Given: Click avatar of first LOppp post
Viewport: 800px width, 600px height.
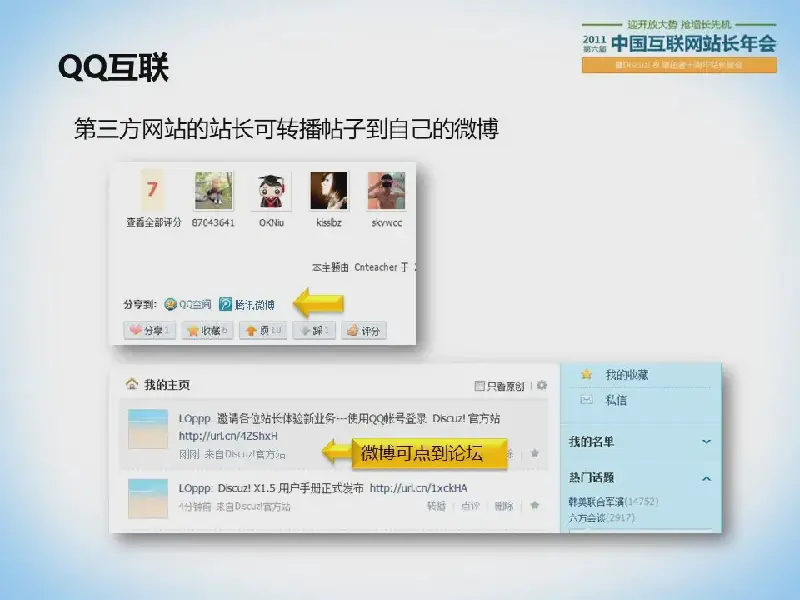Looking at the screenshot, I should point(148,429).
